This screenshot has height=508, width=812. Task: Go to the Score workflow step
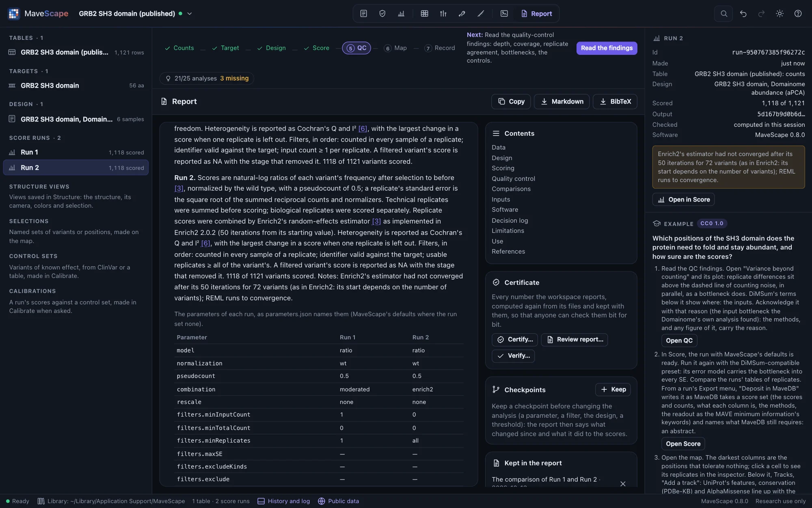click(317, 48)
